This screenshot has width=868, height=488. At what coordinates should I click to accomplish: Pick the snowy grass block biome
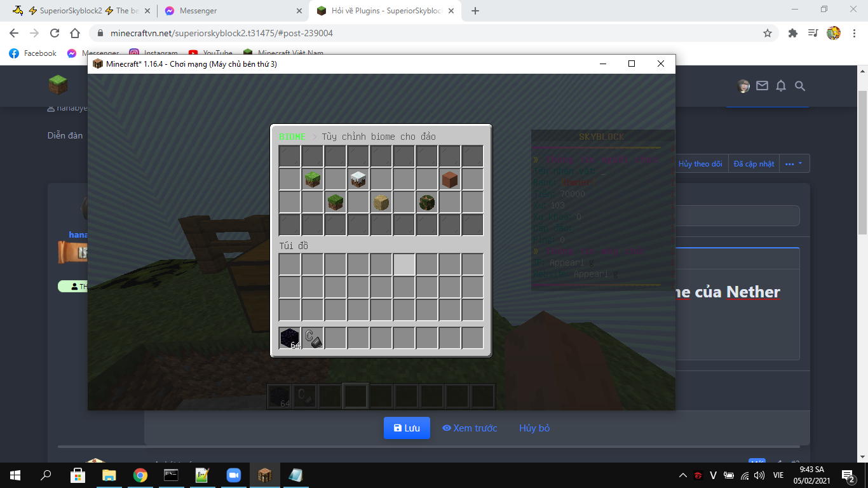(358, 179)
